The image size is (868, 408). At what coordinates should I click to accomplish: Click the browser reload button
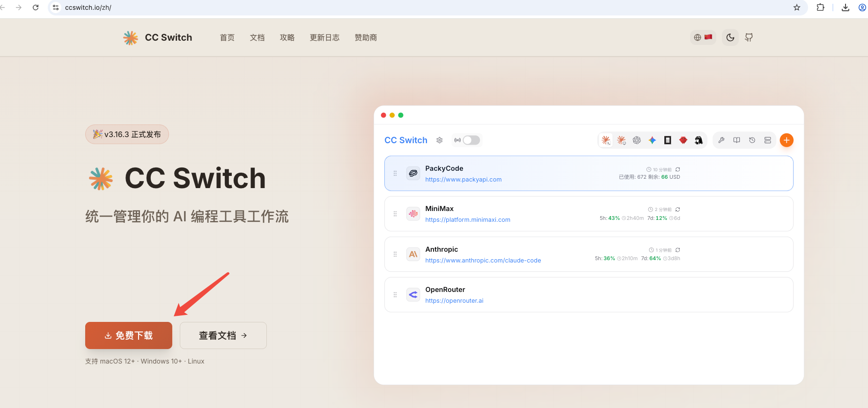tap(36, 7)
